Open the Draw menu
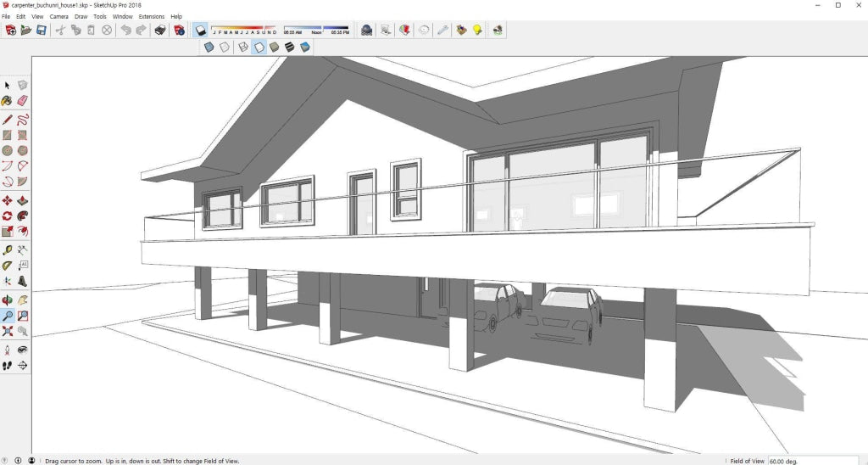The height and width of the screenshot is (465, 868). coord(81,17)
